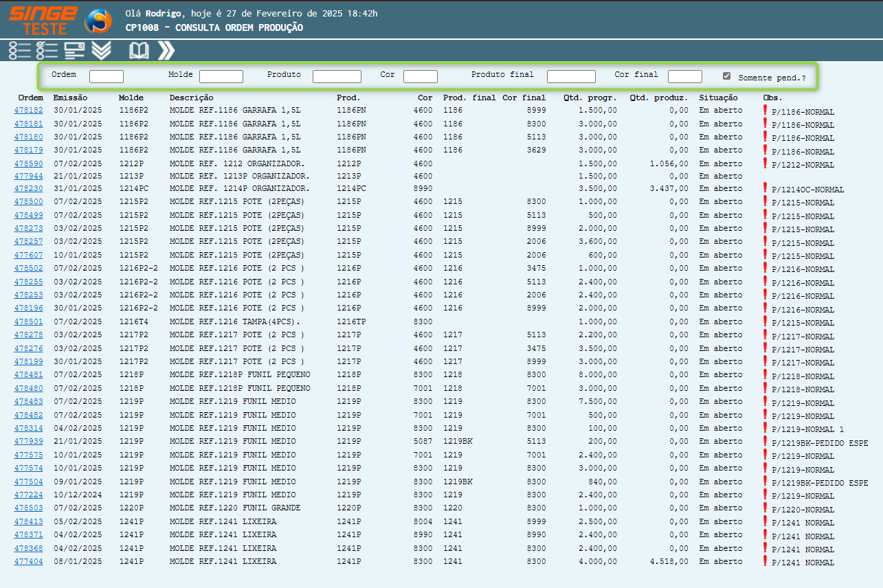Open order 477404 link

[x=28, y=561]
